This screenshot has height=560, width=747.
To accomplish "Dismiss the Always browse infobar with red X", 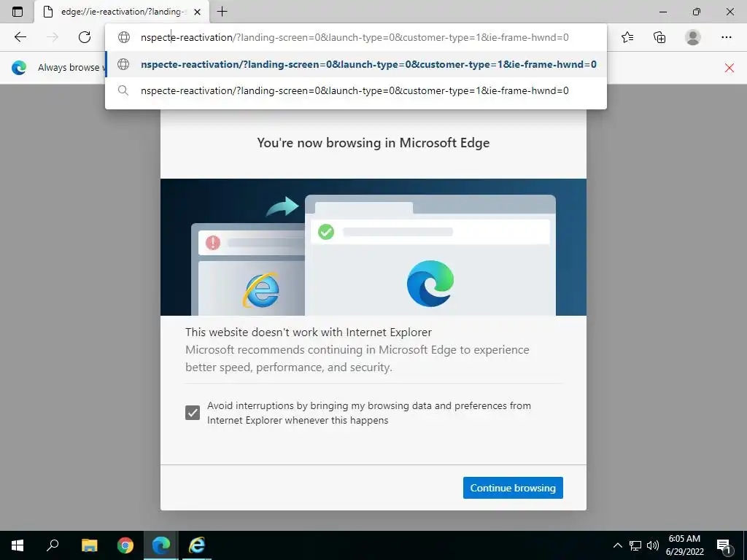I will (x=729, y=68).
